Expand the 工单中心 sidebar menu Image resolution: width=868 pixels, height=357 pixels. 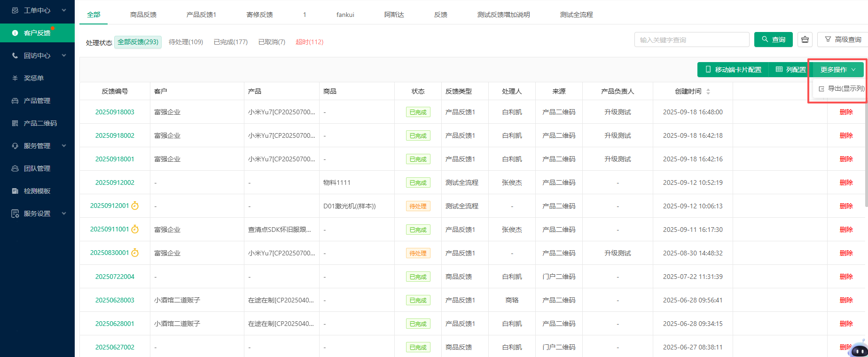[x=38, y=10]
